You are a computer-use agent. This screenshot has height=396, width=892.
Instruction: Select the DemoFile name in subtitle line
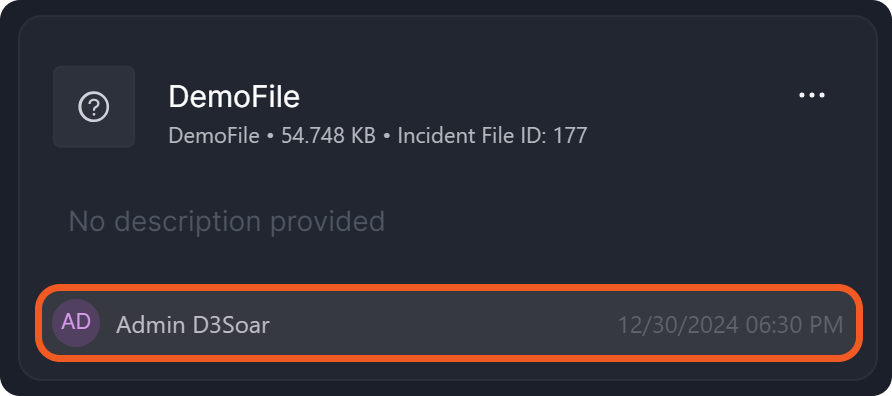(214, 136)
